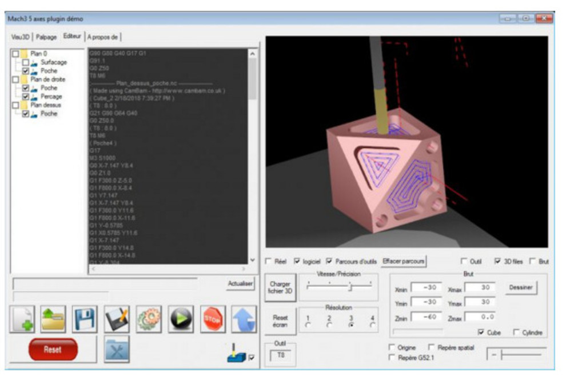Image resolution: width=566 pixels, height=392 pixels.
Task: Open the A propos de tab
Action: tap(103, 37)
